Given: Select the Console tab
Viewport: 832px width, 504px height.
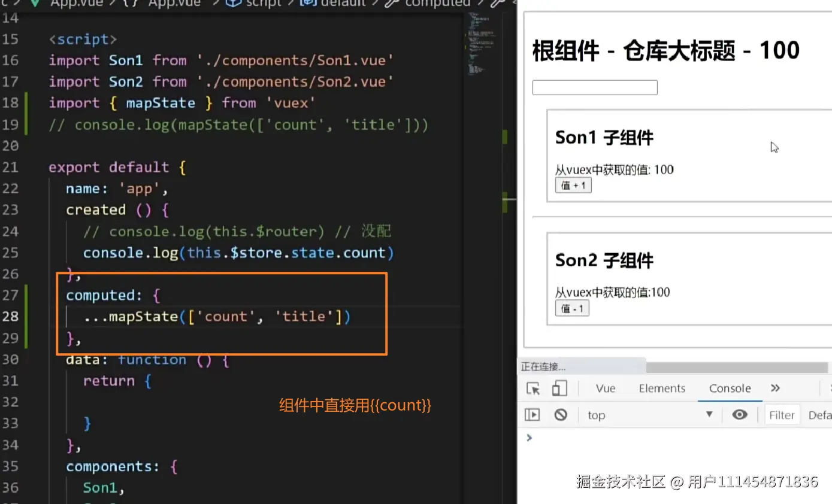Looking at the screenshot, I should [730, 388].
